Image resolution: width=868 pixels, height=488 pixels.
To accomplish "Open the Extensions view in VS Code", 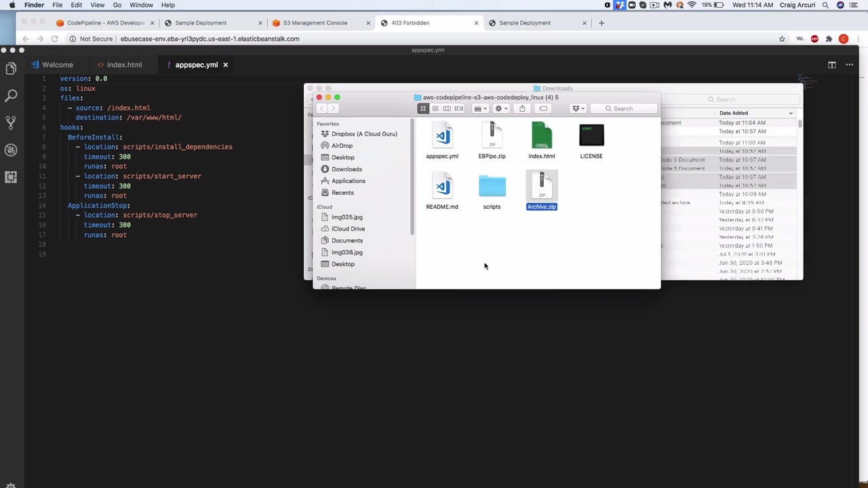I will 11,177.
